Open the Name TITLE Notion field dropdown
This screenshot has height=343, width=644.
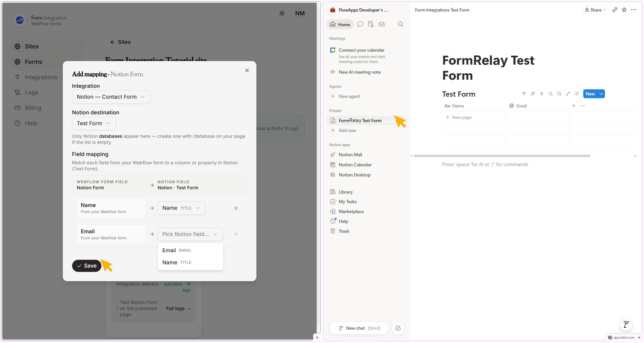coord(182,208)
